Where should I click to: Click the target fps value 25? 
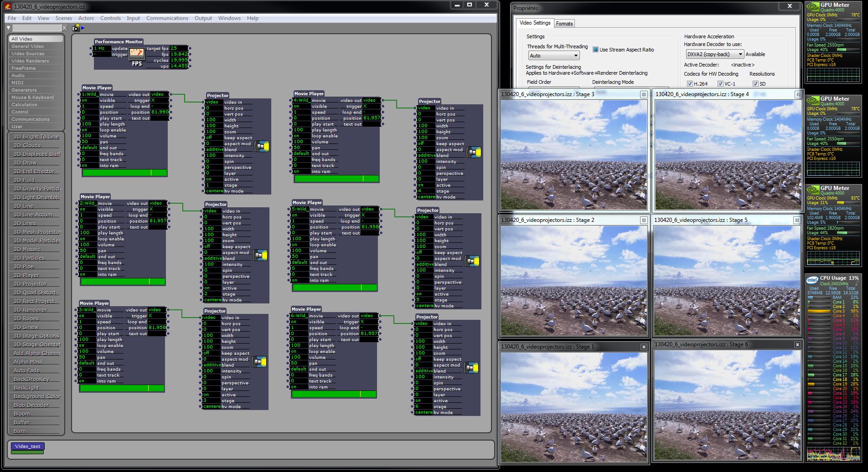point(179,48)
